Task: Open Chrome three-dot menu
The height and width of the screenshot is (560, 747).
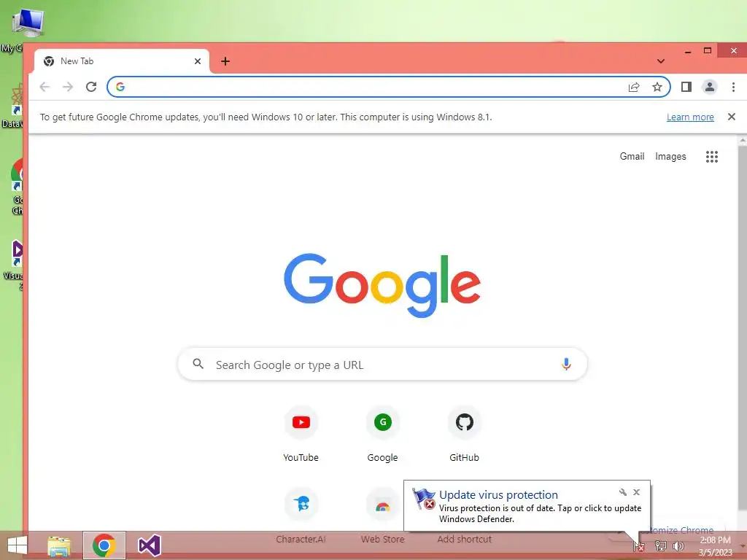Action: [733, 87]
